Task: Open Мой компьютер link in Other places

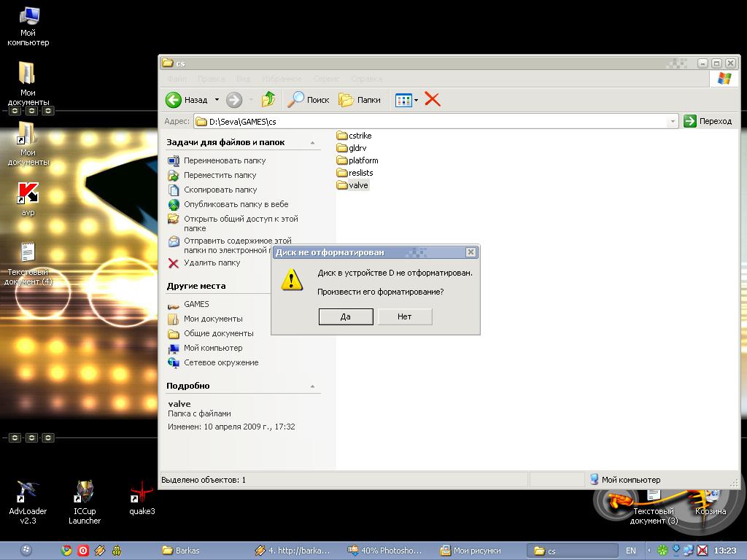Action: point(213,348)
